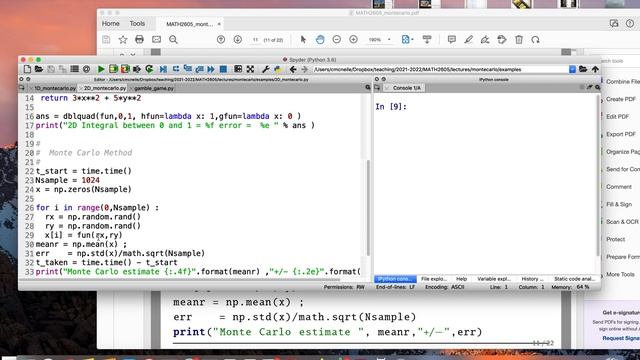Open Acrobat help question mark
This screenshot has width=640, height=360.
tap(630, 24)
